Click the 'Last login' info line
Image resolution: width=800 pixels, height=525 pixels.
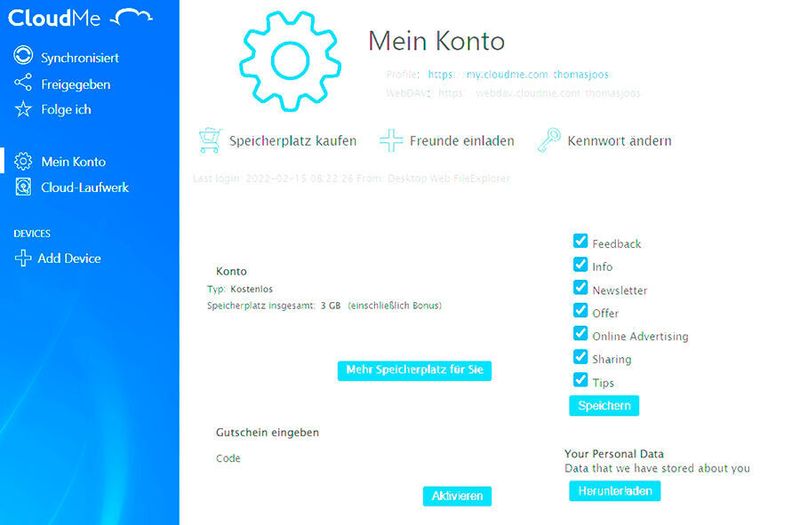[x=352, y=179]
